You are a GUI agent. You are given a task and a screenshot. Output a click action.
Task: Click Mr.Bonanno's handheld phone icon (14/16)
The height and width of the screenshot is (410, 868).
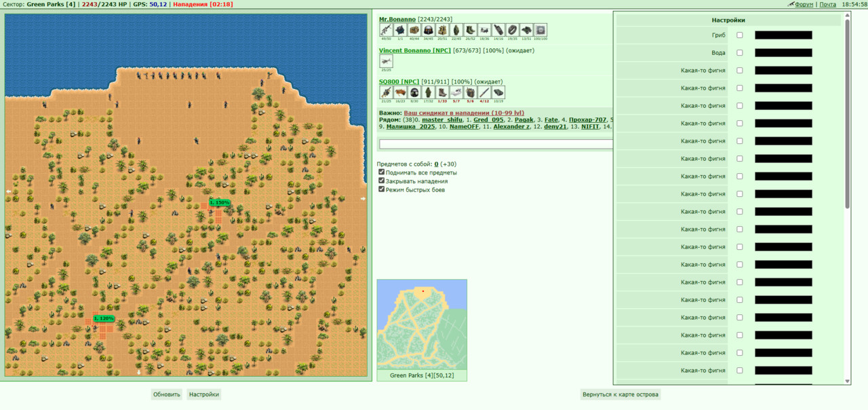coord(498,30)
